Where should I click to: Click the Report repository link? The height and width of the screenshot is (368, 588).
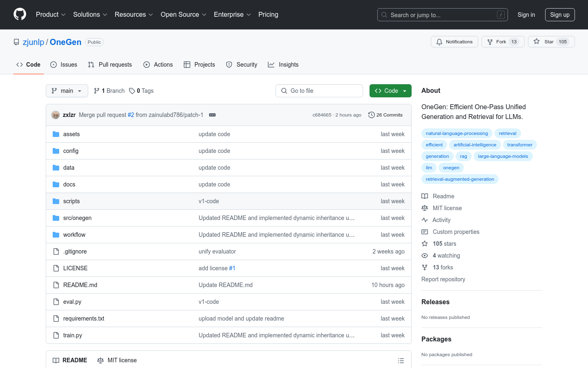click(443, 279)
